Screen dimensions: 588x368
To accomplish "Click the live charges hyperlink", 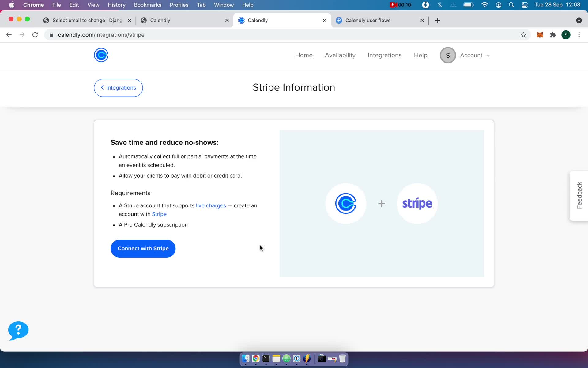I will pos(211,205).
